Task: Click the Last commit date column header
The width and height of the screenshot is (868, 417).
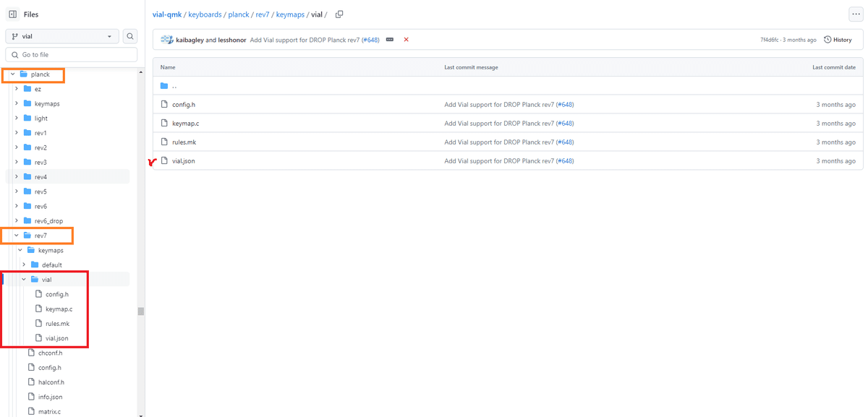Action: [834, 67]
